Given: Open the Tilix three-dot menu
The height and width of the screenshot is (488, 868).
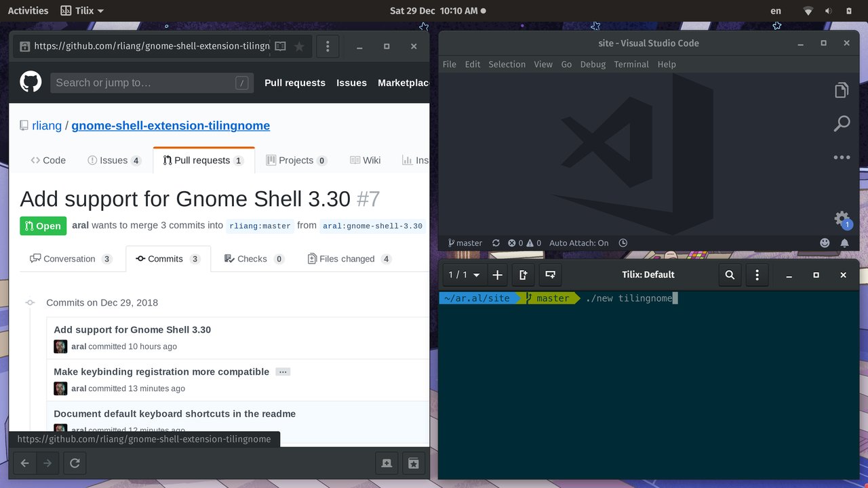Looking at the screenshot, I should tap(757, 274).
